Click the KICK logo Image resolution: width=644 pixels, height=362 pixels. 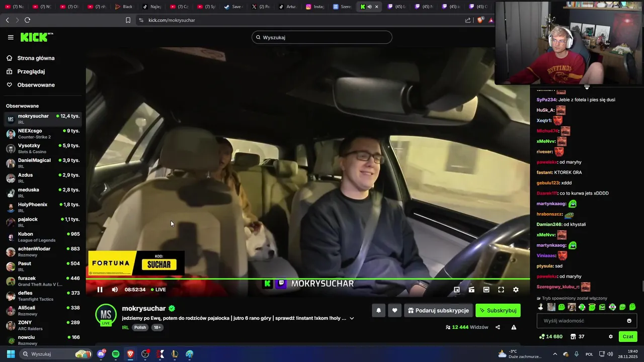[36, 37]
